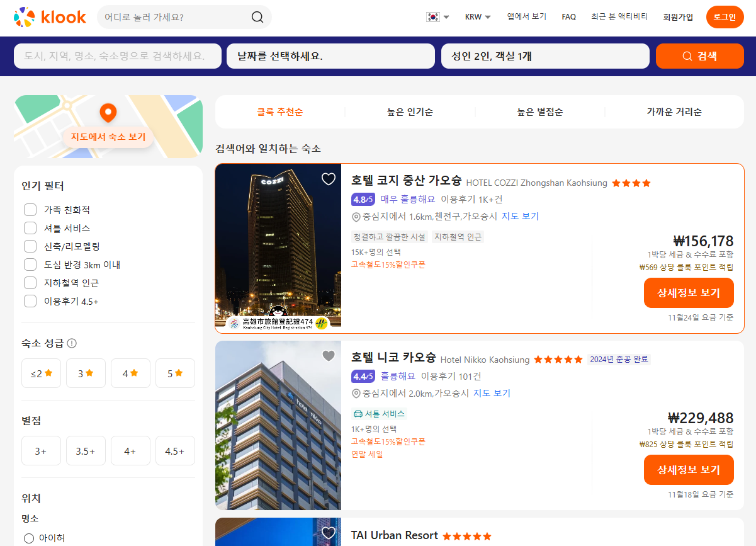This screenshot has width=756, height=546.
Task: Select the 높은 별점순 sort tab
Action: click(540, 112)
